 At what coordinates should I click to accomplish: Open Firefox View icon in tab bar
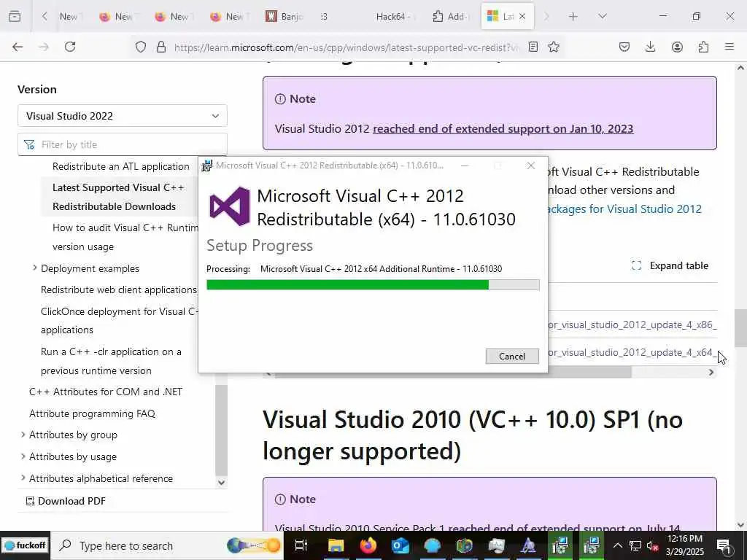point(15,17)
